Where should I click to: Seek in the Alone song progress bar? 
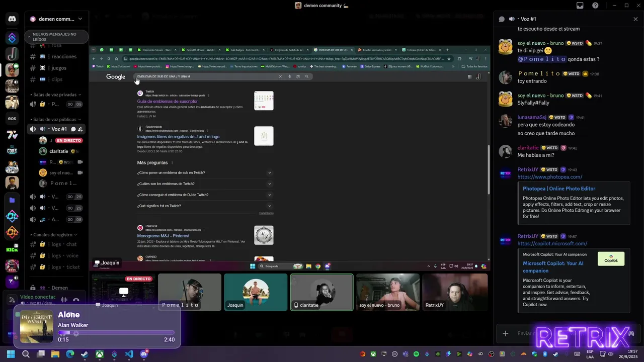116,332
